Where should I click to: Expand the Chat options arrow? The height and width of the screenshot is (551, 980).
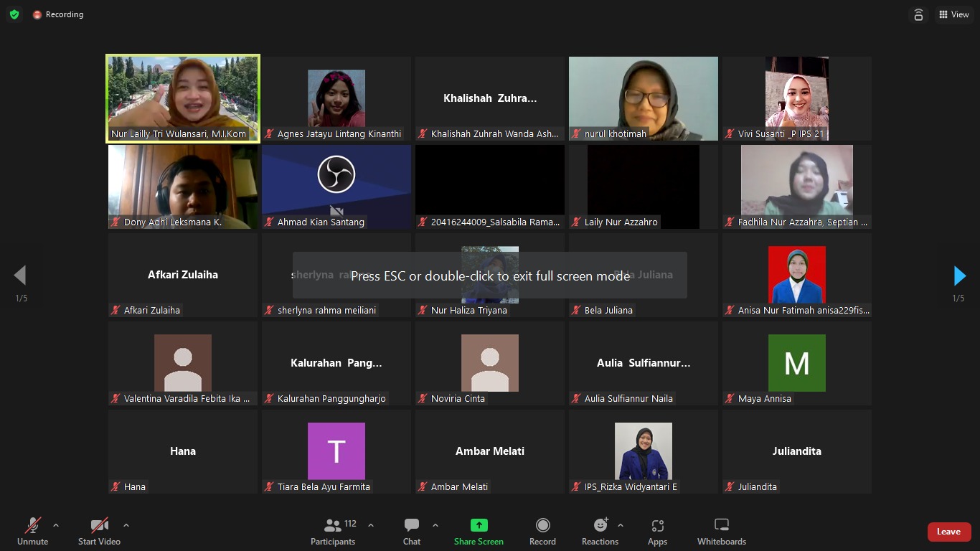(435, 525)
